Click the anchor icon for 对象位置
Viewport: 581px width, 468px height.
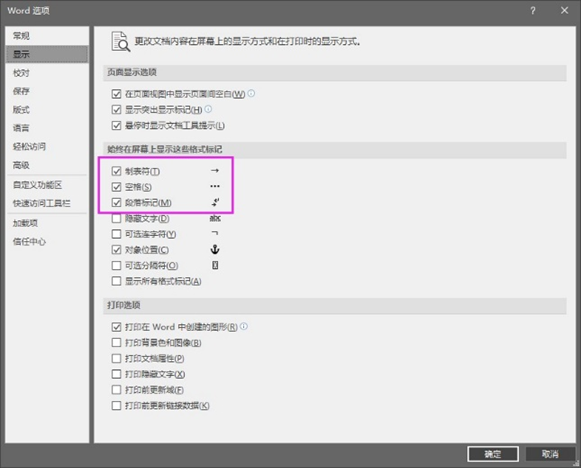coord(215,250)
